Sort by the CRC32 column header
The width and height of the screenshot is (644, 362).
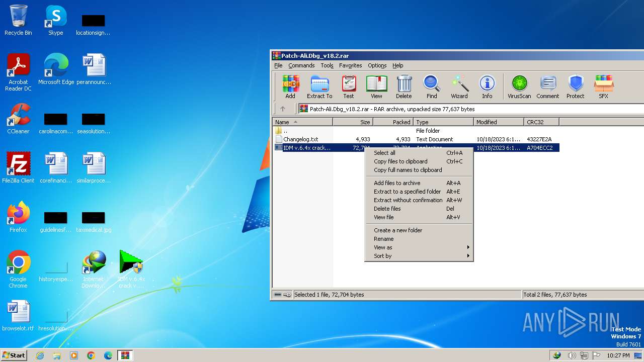pyautogui.click(x=541, y=122)
